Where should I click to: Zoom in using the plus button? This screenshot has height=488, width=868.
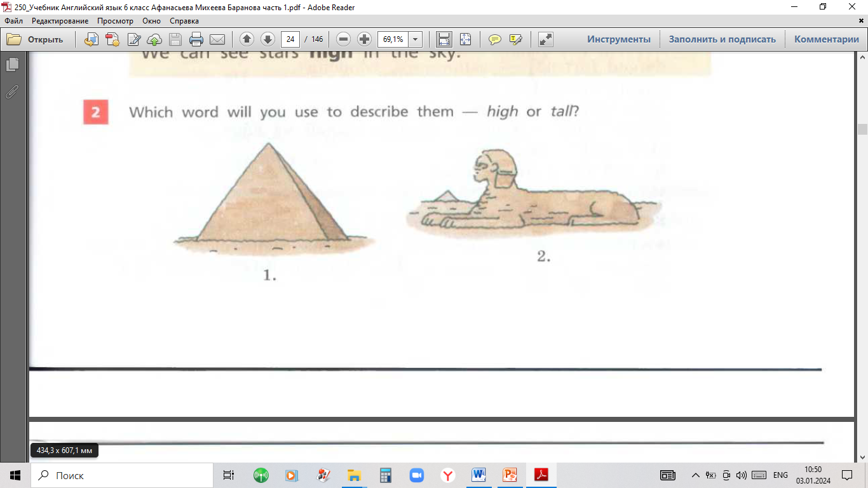pyautogui.click(x=364, y=39)
